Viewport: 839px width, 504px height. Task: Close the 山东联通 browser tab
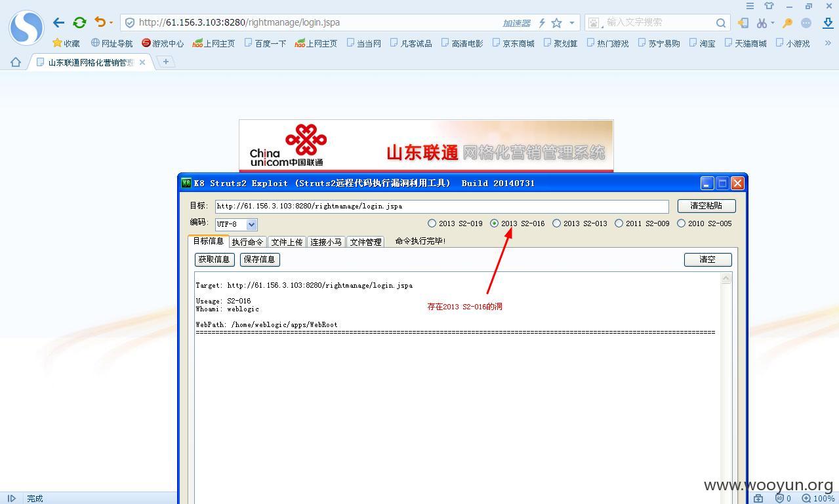pyautogui.click(x=142, y=62)
